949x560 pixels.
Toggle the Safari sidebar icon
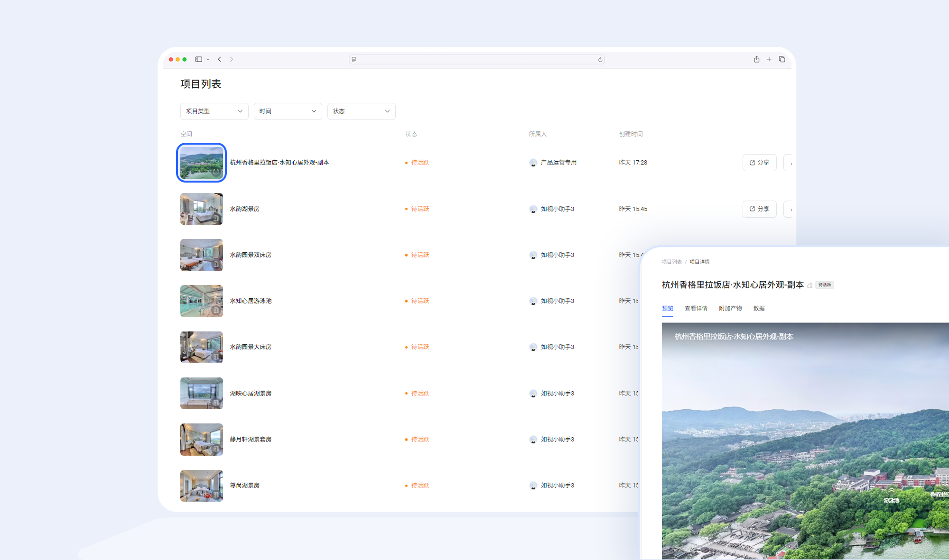click(199, 59)
